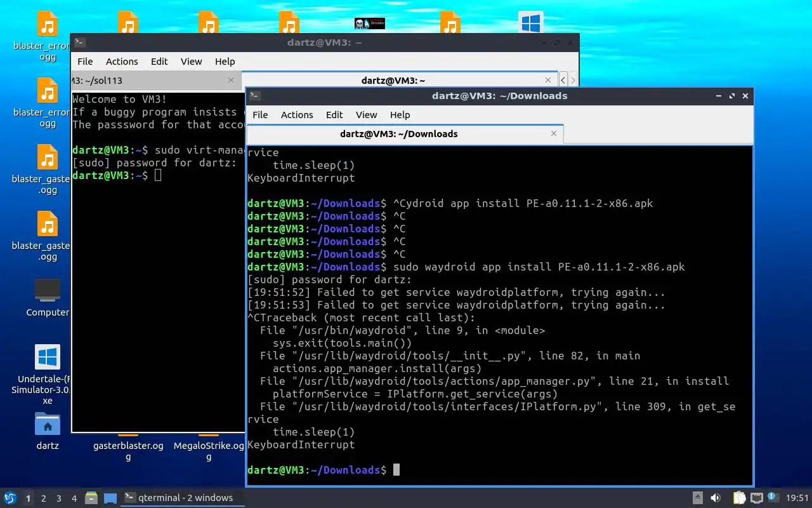The image size is (812, 508).
Task: Switch to workspace 4 in the pager
Action: [x=74, y=498]
